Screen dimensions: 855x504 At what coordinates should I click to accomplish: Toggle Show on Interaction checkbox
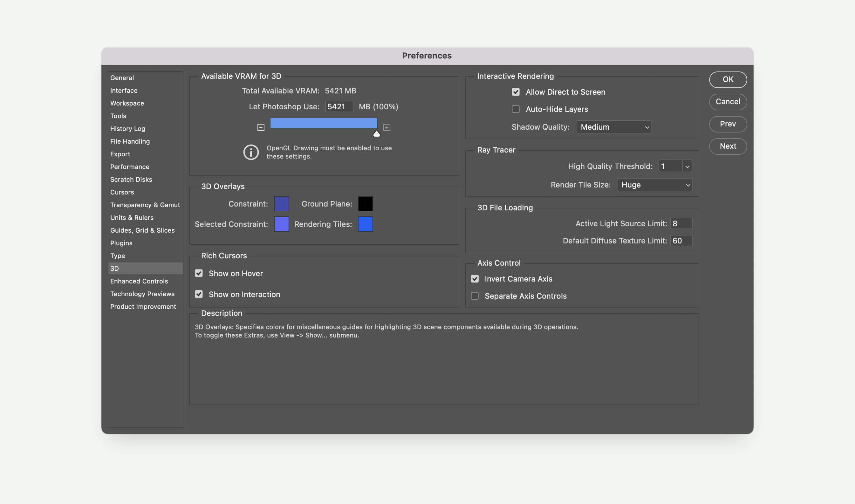(x=199, y=294)
